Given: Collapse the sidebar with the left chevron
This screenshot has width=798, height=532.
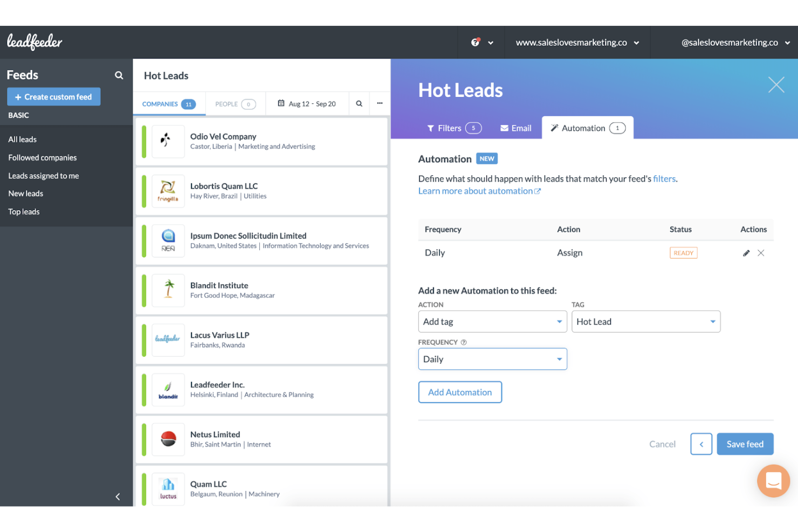Looking at the screenshot, I should tap(118, 496).
